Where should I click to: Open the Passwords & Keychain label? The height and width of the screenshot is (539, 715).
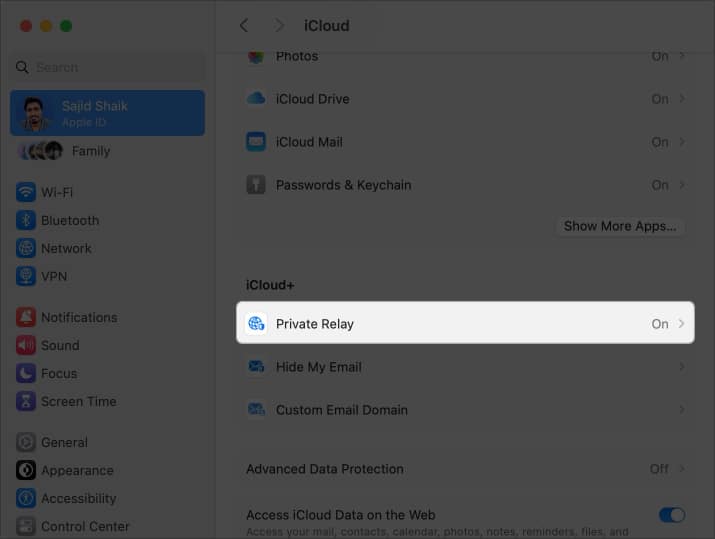343,185
